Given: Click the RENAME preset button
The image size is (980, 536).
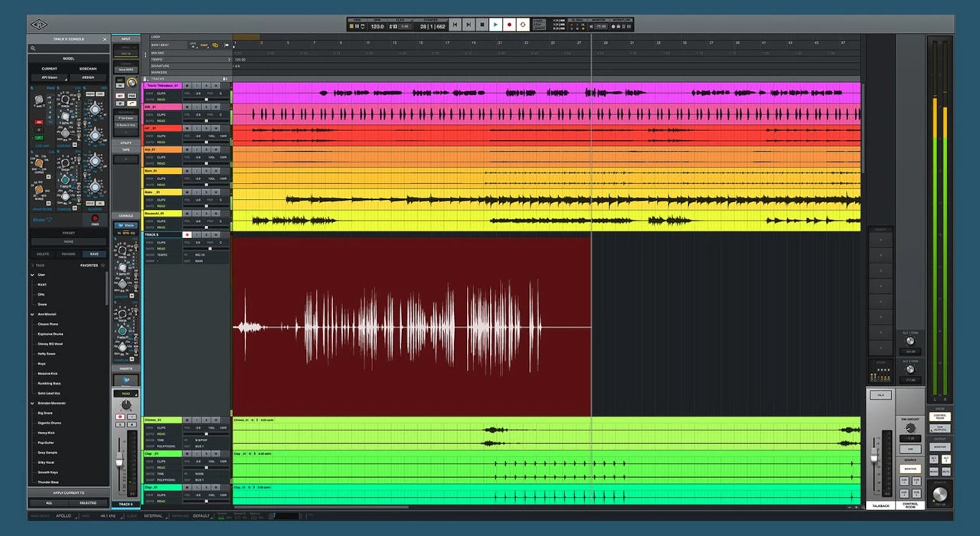Looking at the screenshot, I should pyautogui.click(x=68, y=254).
